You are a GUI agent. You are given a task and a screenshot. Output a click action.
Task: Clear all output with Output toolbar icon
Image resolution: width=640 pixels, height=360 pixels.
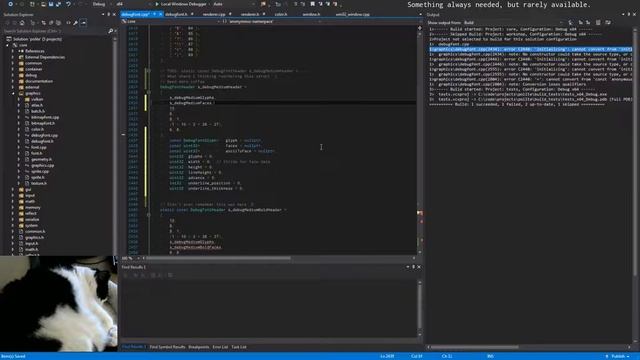(x=598, y=23)
